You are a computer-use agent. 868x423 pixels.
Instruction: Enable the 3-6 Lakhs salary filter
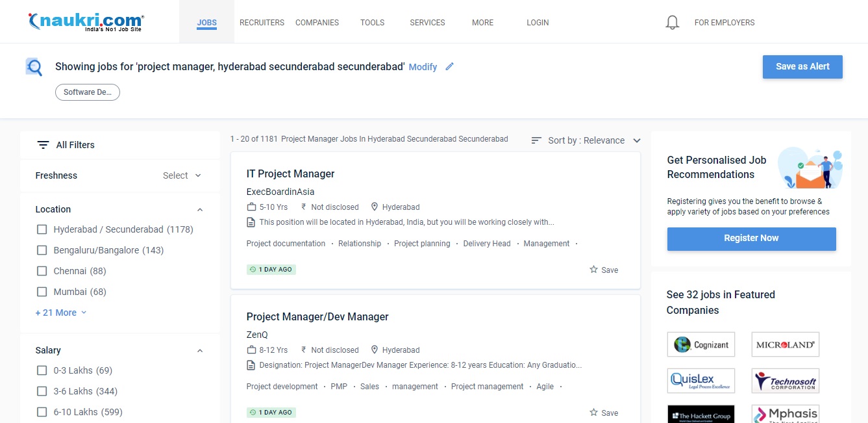(x=42, y=391)
